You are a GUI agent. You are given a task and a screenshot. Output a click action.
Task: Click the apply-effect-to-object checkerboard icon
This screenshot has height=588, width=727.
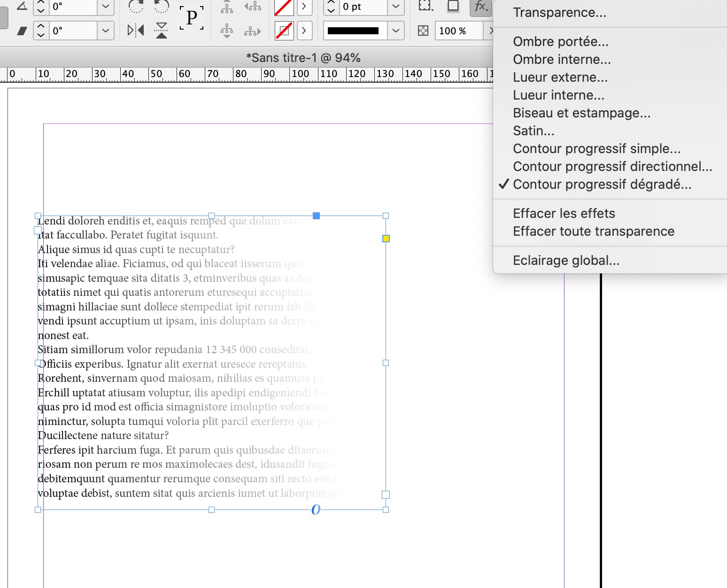pos(423,31)
